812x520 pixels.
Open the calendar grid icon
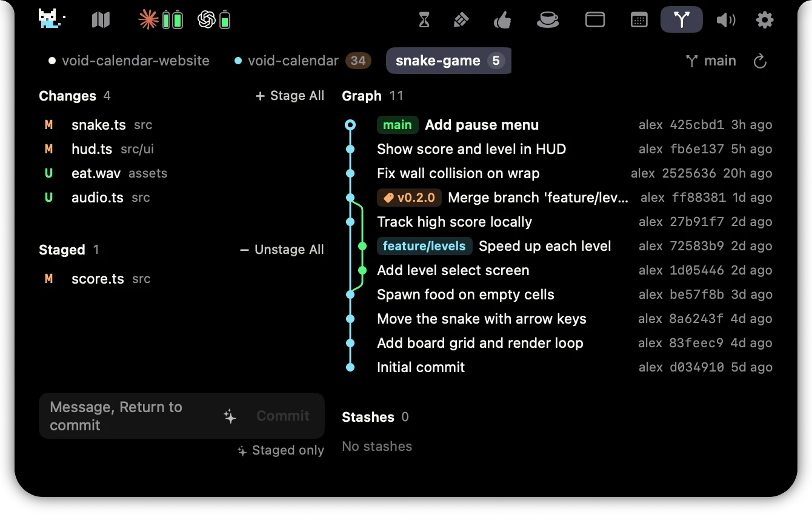click(x=639, y=20)
